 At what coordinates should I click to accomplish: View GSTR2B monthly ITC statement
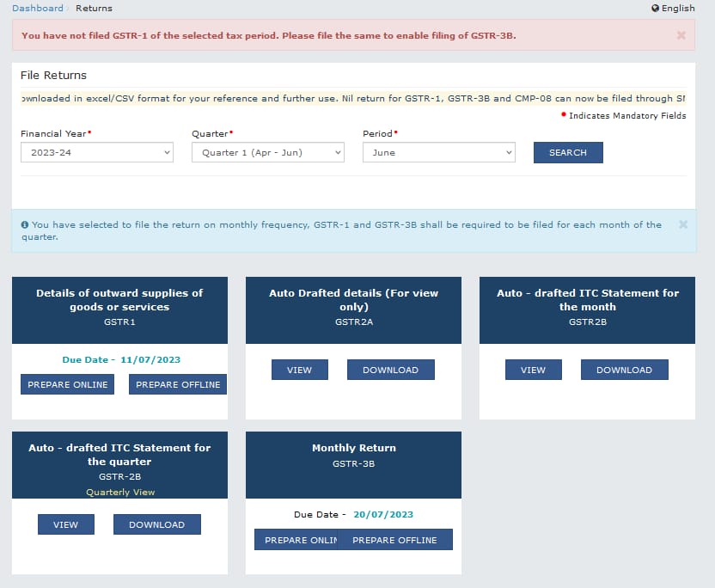533,370
